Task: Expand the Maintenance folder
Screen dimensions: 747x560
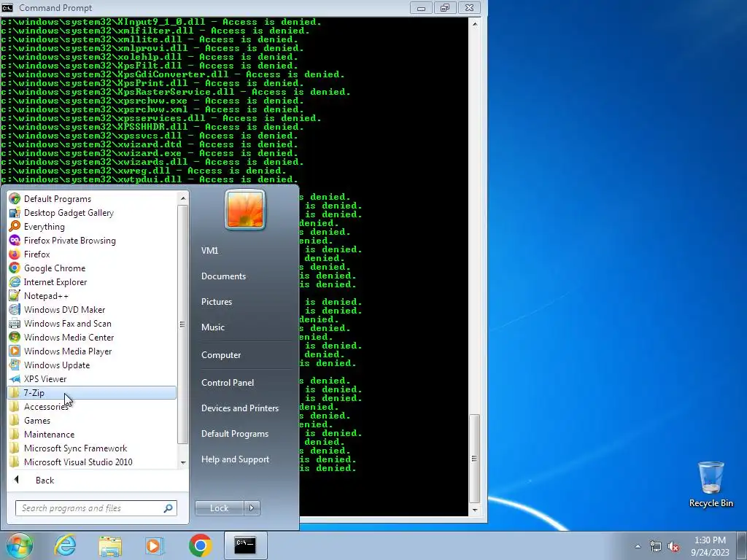Action: (x=49, y=435)
